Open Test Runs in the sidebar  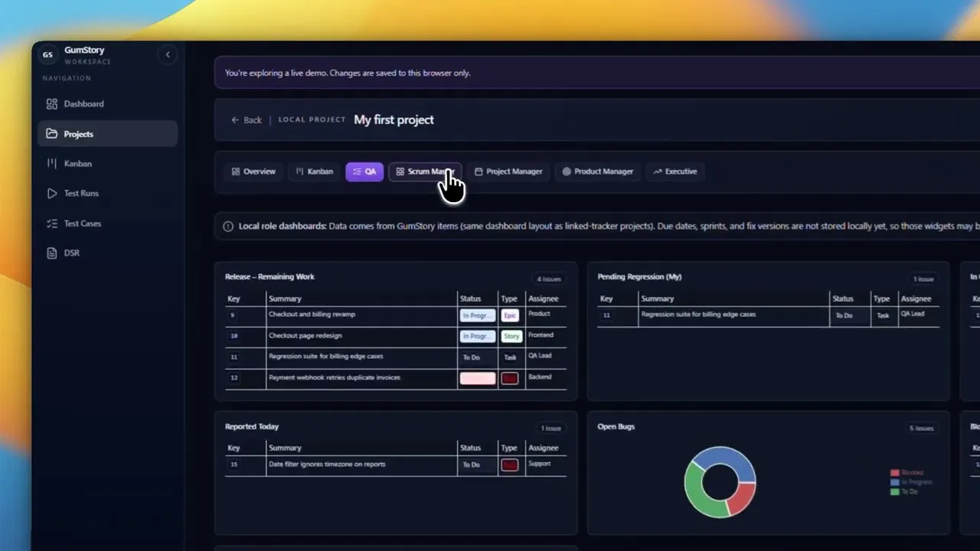(x=107, y=194)
